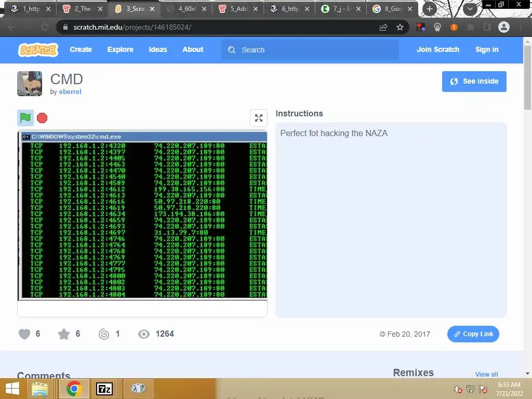532x399 pixels.
Task: Click the remix spiral count icon
Action: [104, 334]
